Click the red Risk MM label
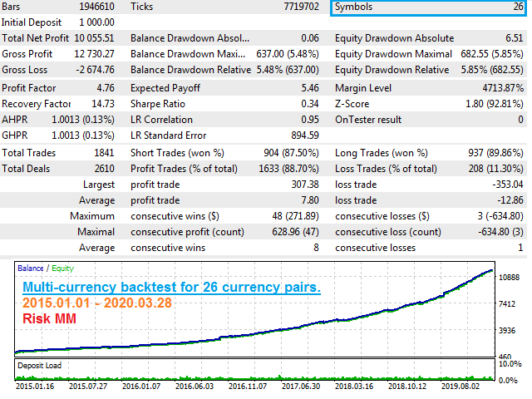 click(x=49, y=318)
